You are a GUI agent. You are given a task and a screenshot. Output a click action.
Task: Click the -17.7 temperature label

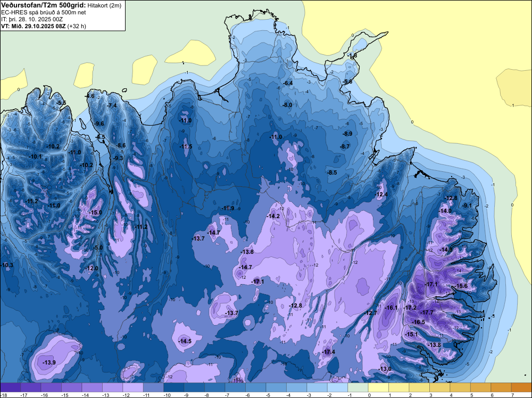pos(427,312)
